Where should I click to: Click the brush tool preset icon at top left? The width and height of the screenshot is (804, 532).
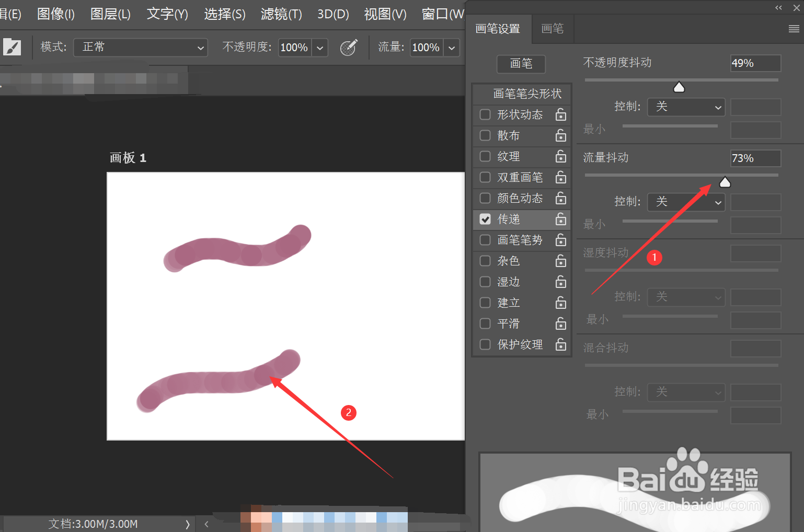(12, 47)
